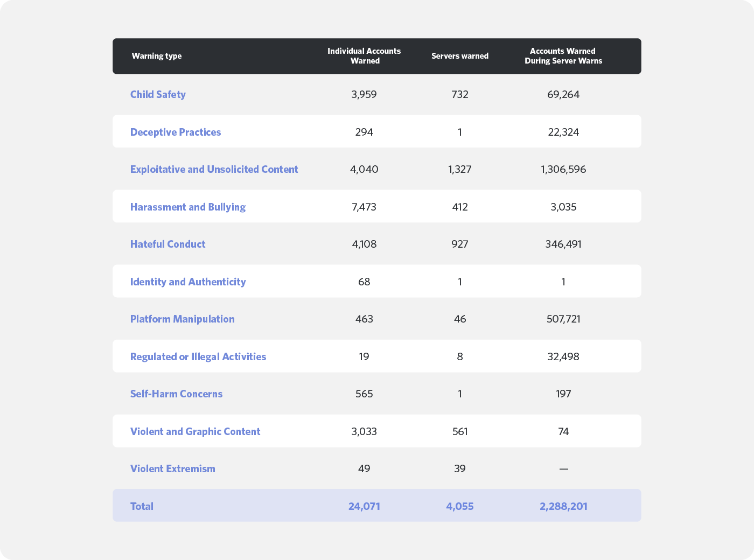This screenshot has height=560, width=754.
Task: Click the Warning type column header
Action: pyautogui.click(x=157, y=56)
